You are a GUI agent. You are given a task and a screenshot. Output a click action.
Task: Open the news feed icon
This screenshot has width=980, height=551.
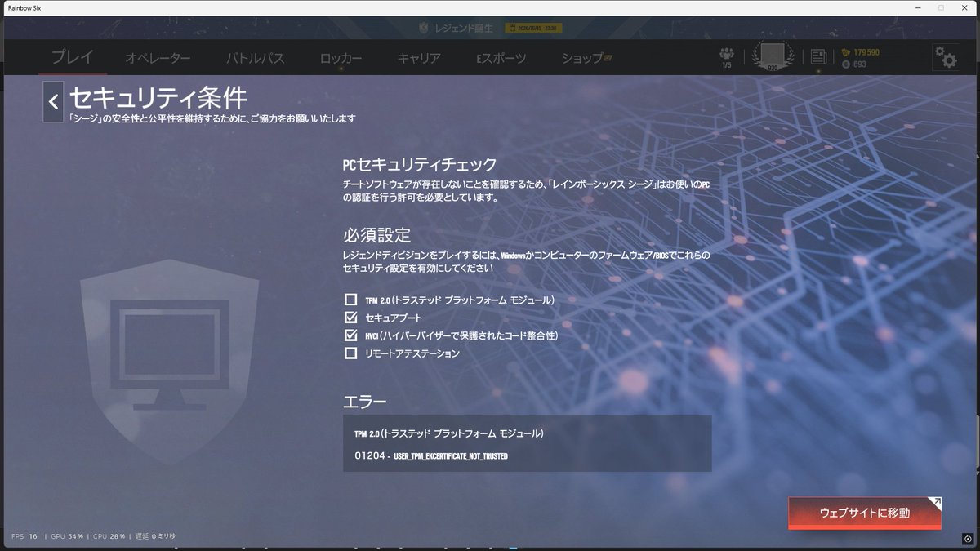click(818, 57)
